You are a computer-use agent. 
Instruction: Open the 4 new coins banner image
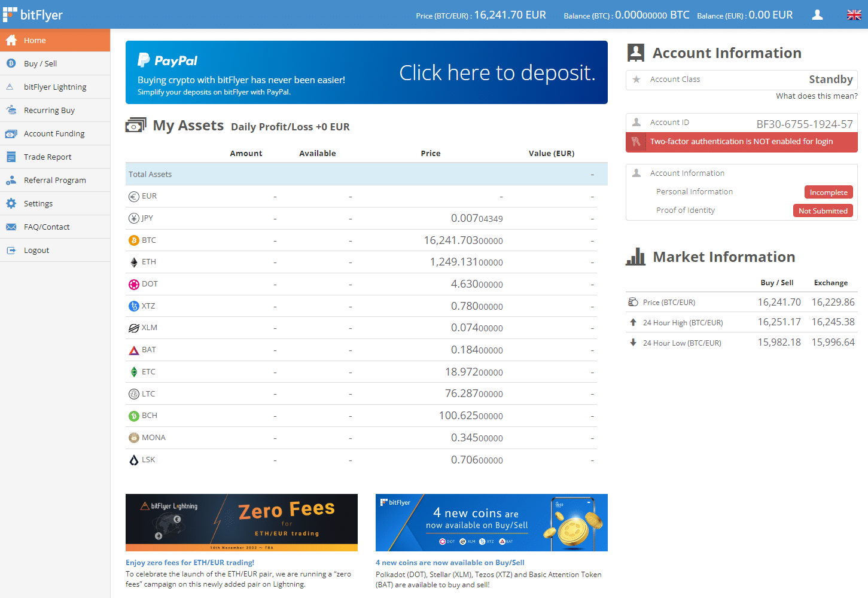pyautogui.click(x=492, y=523)
